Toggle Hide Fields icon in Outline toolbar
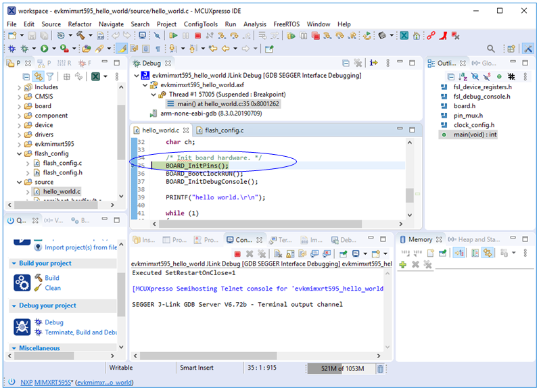541x392 pixels. coord(475,76)
